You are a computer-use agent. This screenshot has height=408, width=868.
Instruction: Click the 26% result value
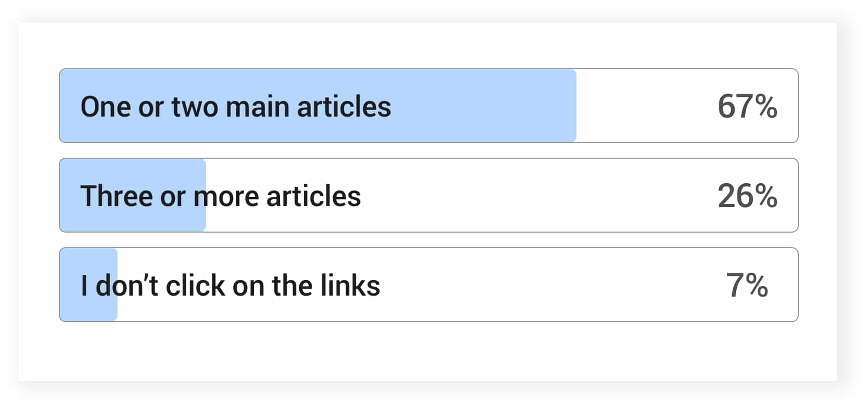click(747, 196)
